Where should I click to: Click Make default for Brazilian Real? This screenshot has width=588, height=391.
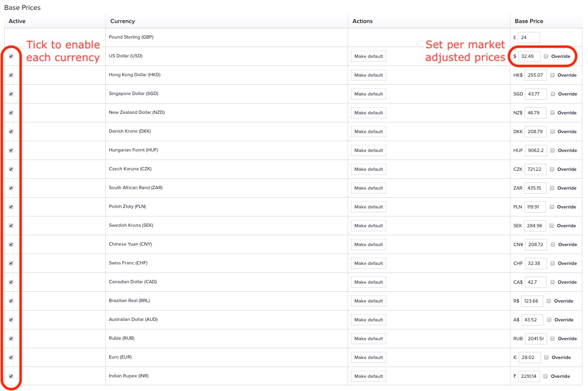click(x=369, y=301)
